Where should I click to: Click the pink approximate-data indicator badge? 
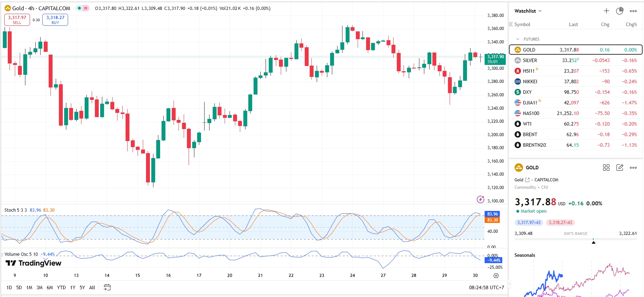click(x=86, y=8)
